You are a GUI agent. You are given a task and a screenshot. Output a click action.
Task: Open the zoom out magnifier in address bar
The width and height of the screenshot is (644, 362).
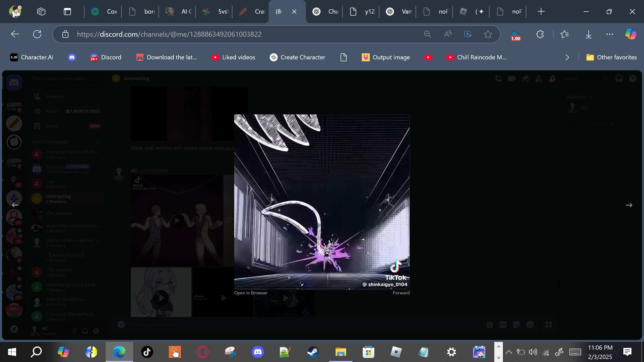click(x=427, y=34)
